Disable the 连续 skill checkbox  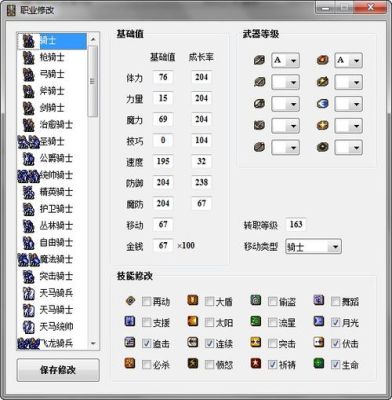point(209,343)
